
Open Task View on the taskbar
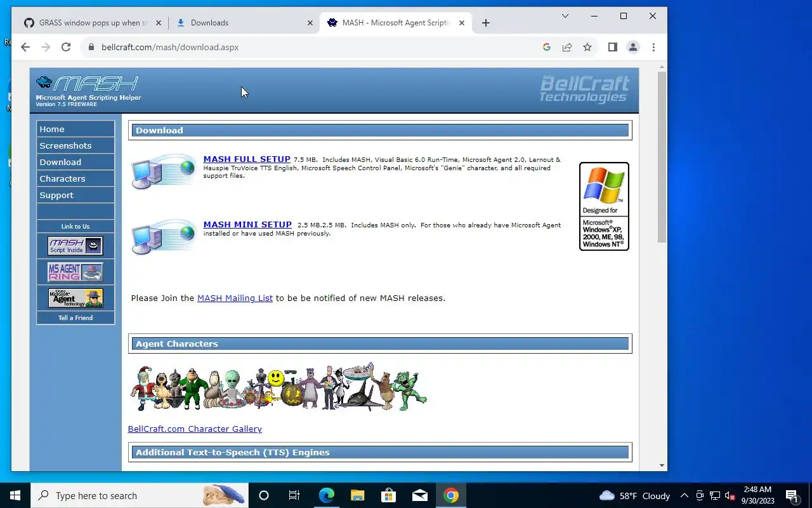294,495
